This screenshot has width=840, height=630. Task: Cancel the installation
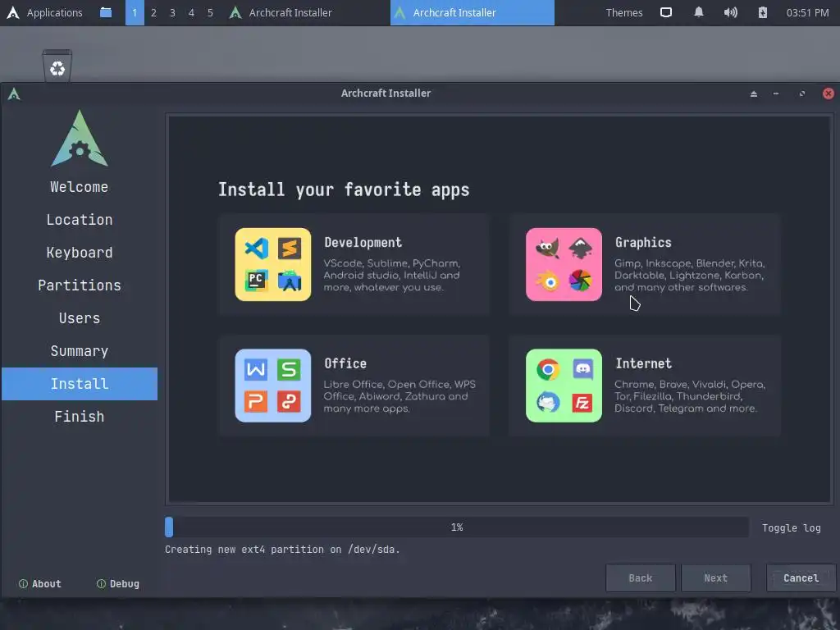[801, 578]
